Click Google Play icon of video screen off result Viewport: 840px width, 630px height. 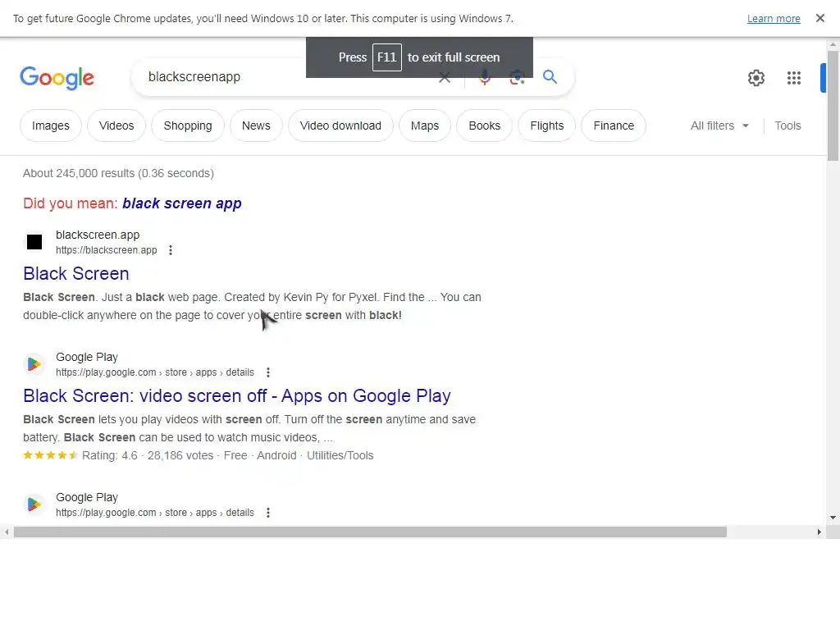(34, 364)
